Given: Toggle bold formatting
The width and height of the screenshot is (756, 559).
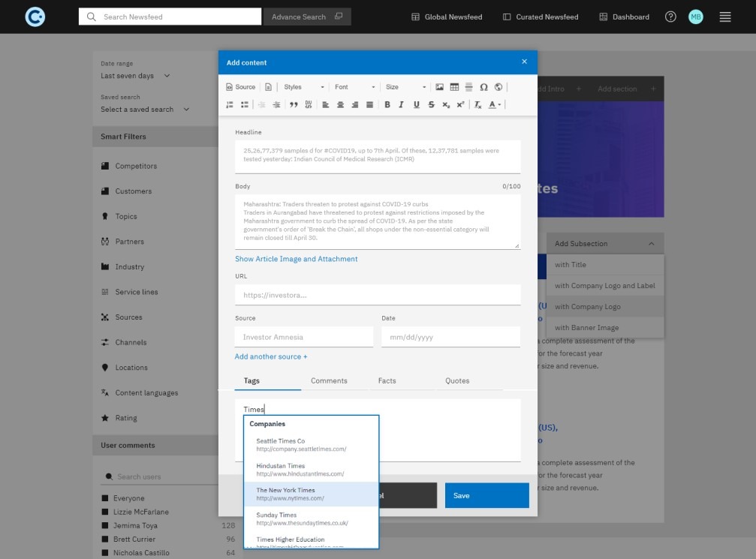Looking at the screenshot, I should [x=387, y=104].
